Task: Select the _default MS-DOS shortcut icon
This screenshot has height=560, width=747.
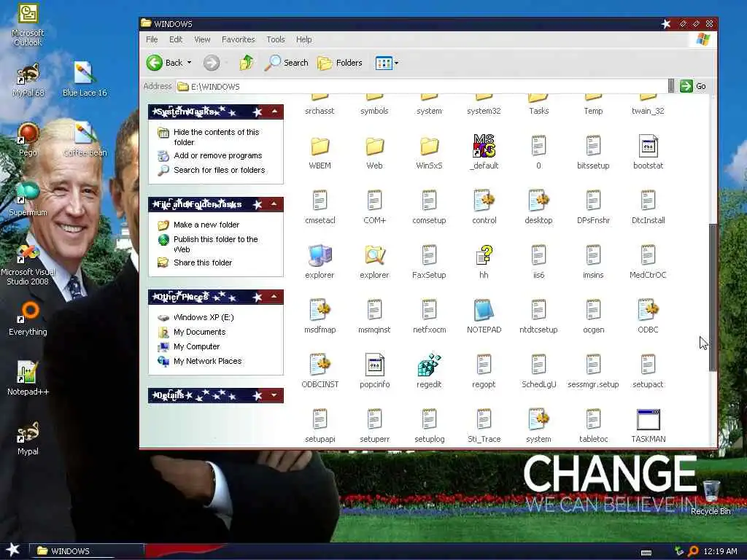Action: point(484,146)
